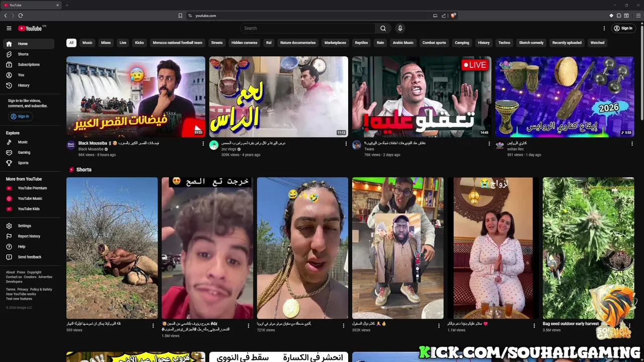Viewport: 644px width, 362px height.
Task: Select the Live filter chip
Action: pyautogui.click(x=123, y=43)
